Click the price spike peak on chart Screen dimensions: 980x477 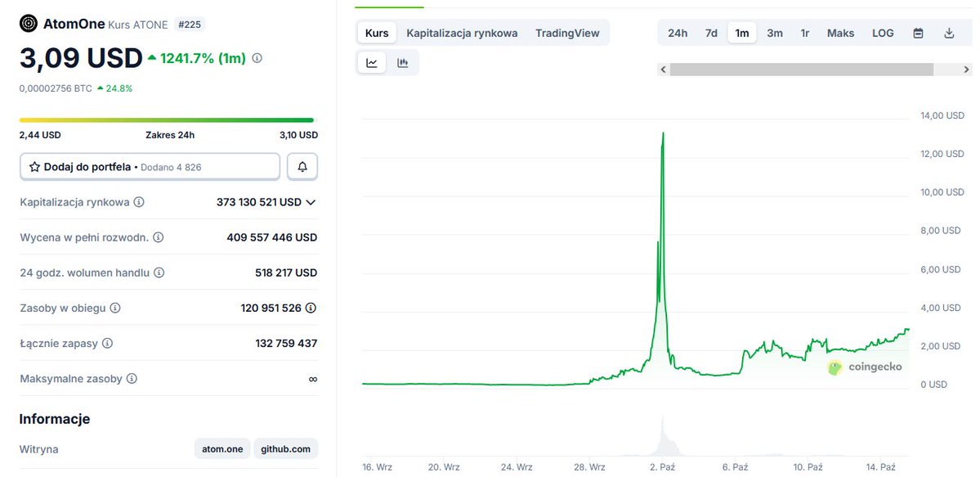(663, 133)
